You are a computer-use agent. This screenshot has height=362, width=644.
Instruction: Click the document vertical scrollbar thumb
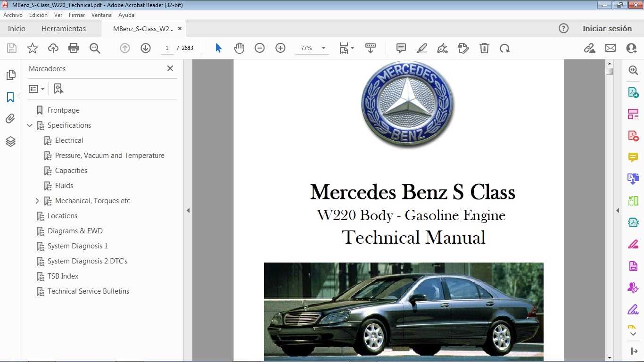tap(610, 71)
